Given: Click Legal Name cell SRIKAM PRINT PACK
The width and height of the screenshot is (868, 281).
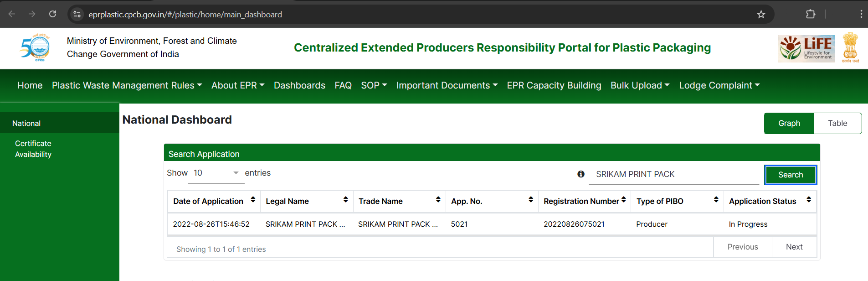Looking at the screenshot, I should (x=305, y=224).
